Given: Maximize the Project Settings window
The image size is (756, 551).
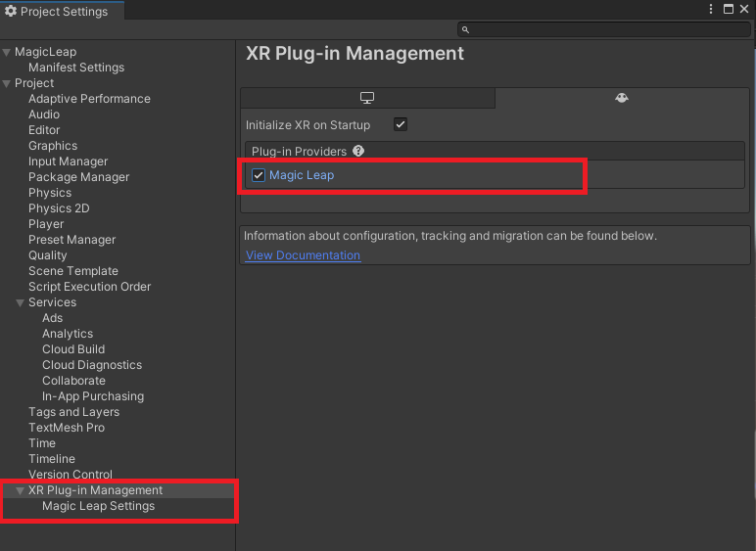Looking at the screenshot, I should [729, 9].
